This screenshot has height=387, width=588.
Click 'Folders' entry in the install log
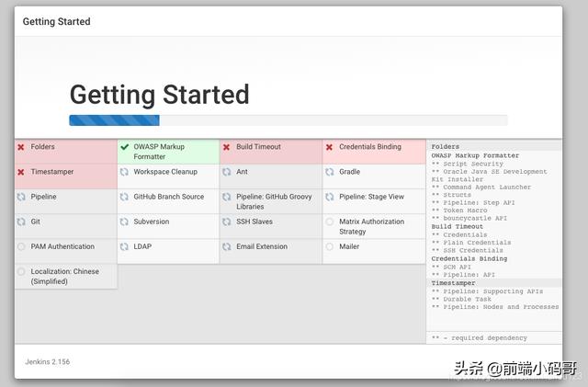point(445,147)
